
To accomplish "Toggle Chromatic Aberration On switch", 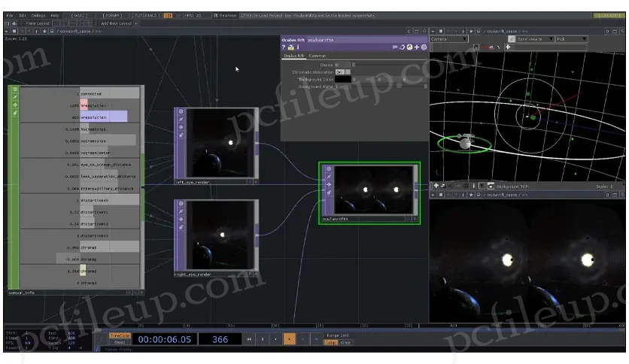I will pyautogui.click(x=339, y=71).
